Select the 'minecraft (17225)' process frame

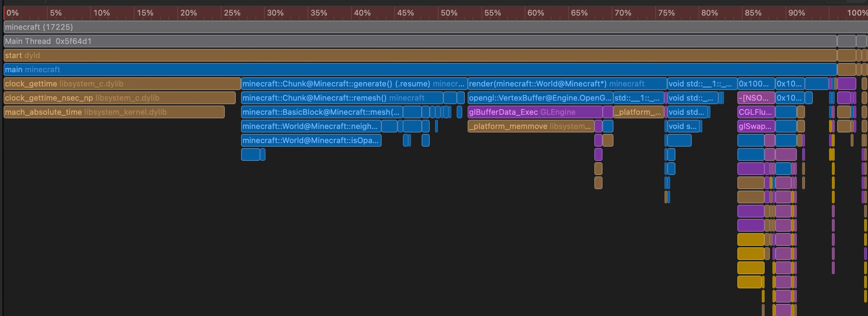[x=435, y=27]
